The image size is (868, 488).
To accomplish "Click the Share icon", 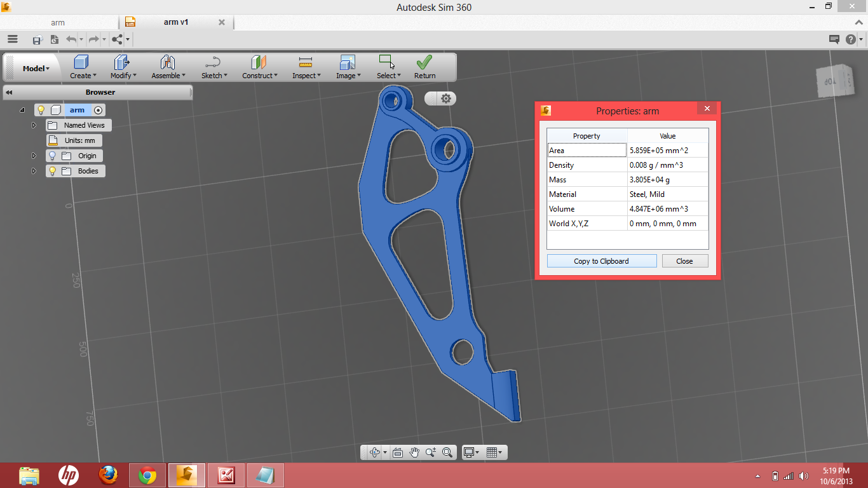I will [x=117, y=39].
